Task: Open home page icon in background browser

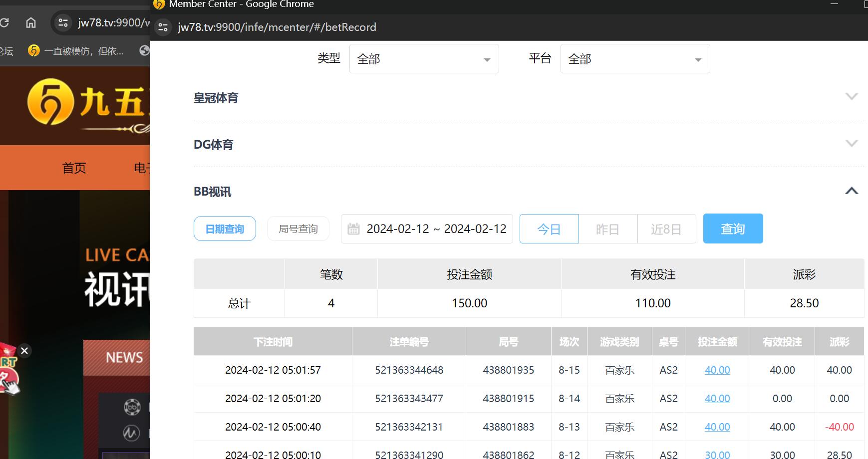Action: 31,22
